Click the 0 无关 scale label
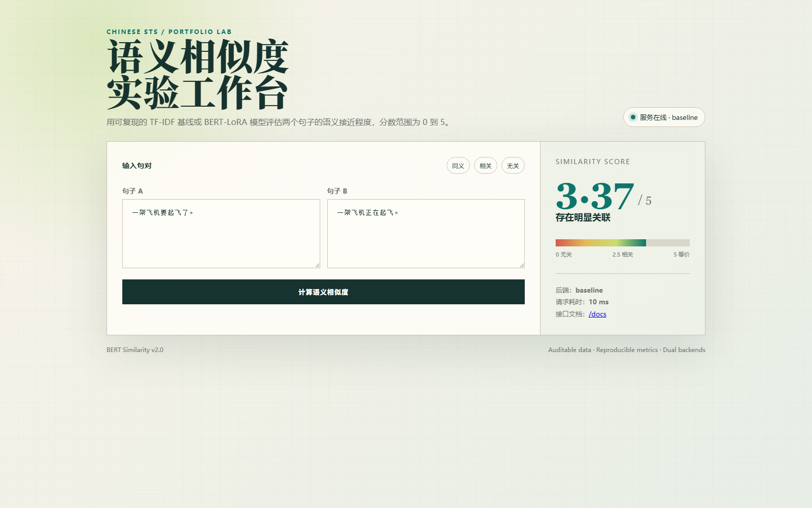 click(x=563, y=255)
